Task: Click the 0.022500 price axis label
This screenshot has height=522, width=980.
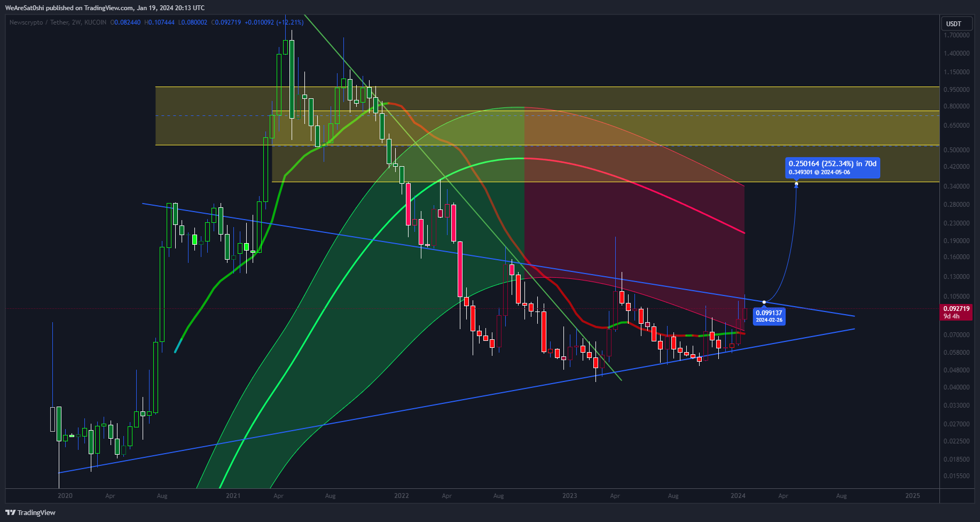Action: (x=957, y=441)
